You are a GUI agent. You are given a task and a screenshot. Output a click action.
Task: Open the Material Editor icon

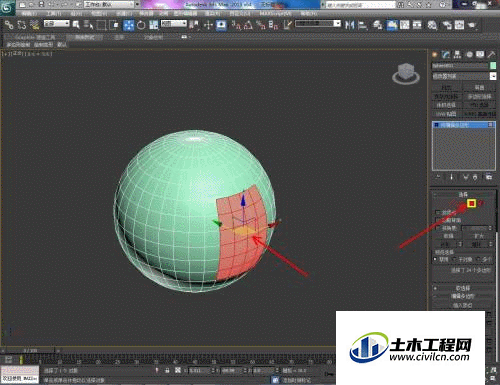[432, 25]
